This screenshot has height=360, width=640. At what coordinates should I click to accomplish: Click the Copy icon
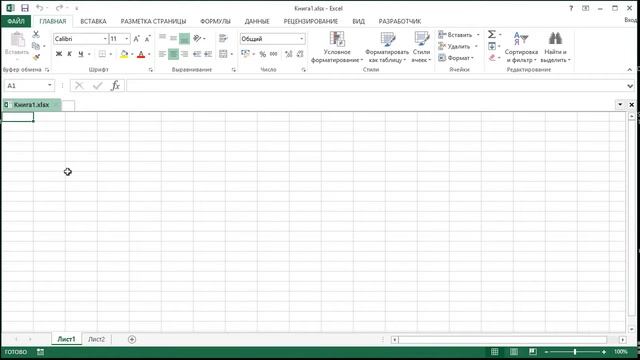[36, 46]
